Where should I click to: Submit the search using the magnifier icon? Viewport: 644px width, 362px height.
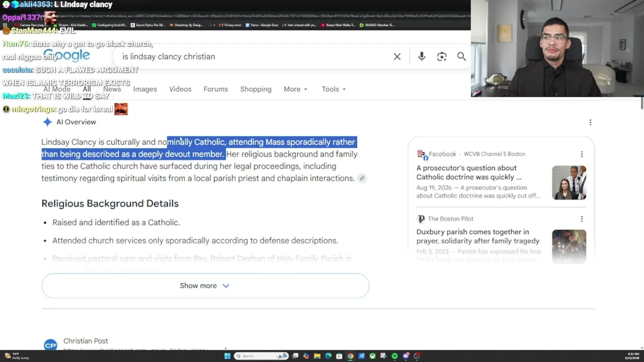pos(461,57)
